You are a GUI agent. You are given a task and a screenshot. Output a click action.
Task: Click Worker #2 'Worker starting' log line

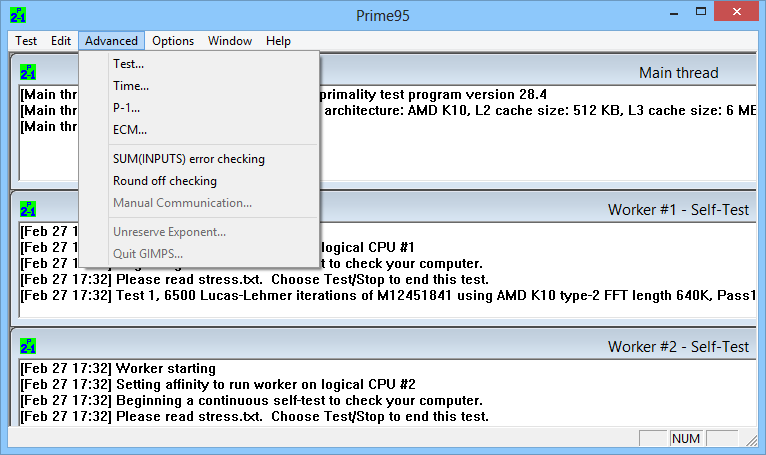[118, 368]
